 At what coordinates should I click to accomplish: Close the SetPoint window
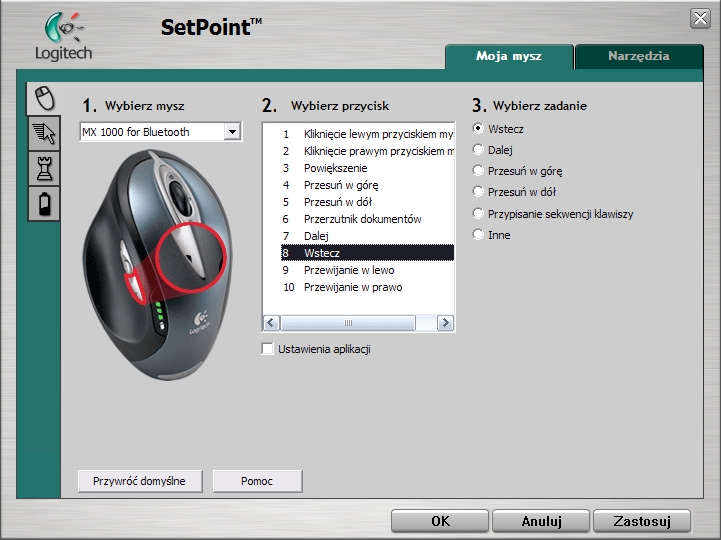[x=700, y=18]
